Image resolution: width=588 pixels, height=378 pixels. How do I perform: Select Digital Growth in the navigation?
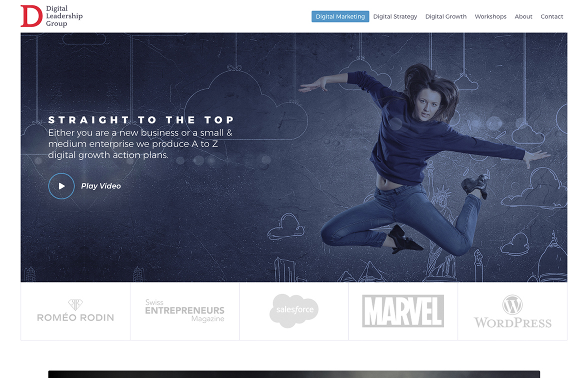coord(445,16)
